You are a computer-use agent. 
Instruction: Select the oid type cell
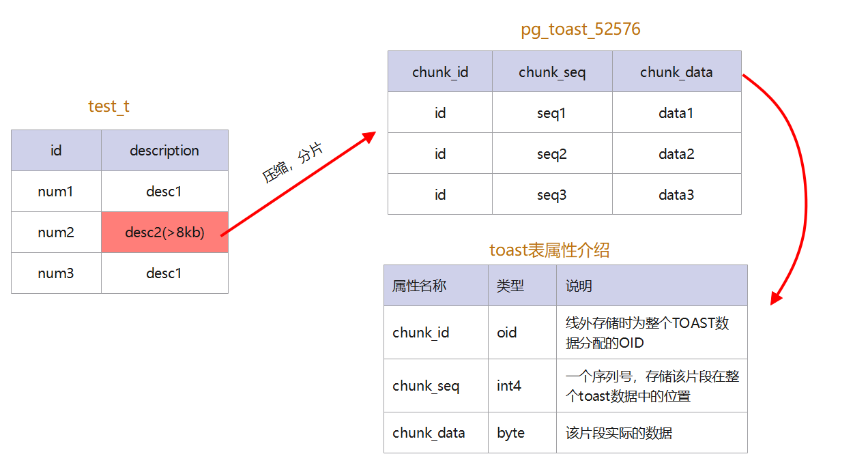tap(522, 333)
